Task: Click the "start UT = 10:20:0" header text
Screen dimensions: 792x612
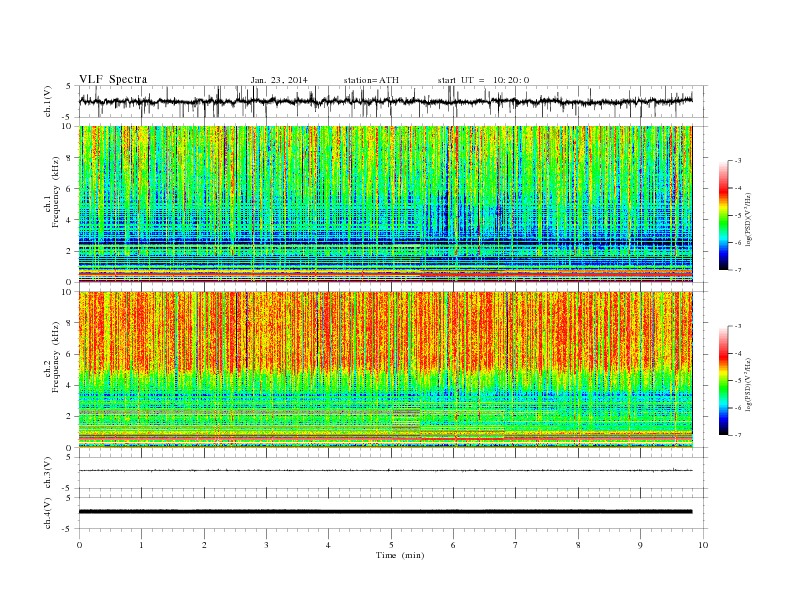Action: pos(483,80)
